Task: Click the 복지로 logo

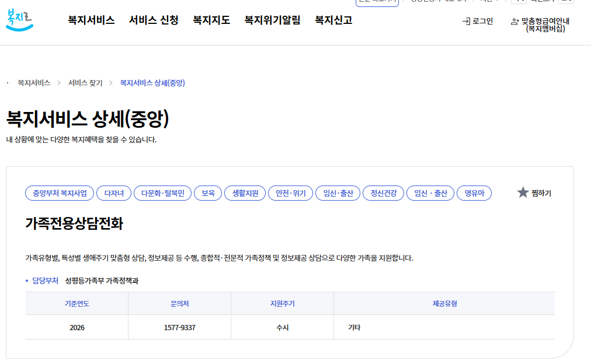Action: point(20,20)
